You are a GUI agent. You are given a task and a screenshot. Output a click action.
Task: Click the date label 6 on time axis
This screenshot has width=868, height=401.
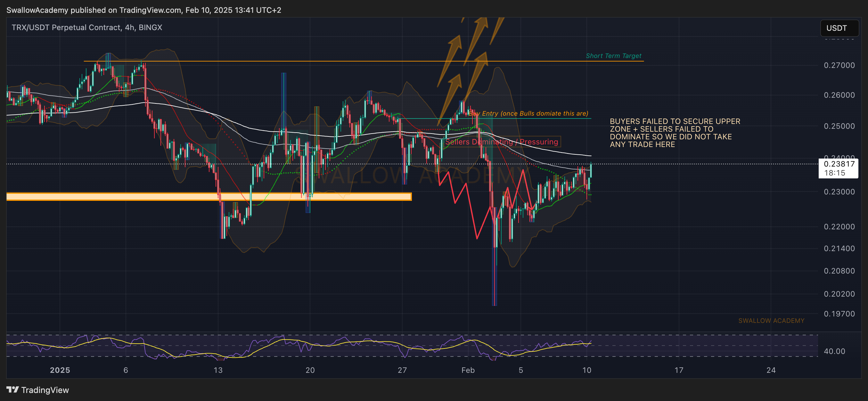(x=126, y=370)
